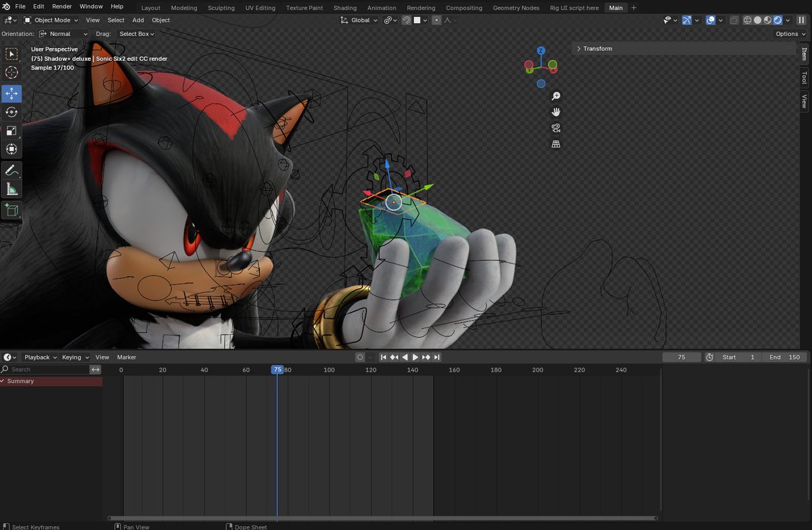Activate the 3D Cursor tool
Viewport: 812px width, 530px height.
point(12,72)
